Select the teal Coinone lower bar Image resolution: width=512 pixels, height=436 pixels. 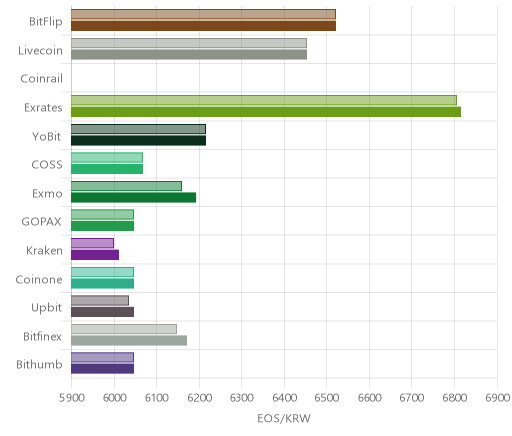pos(102,284)
